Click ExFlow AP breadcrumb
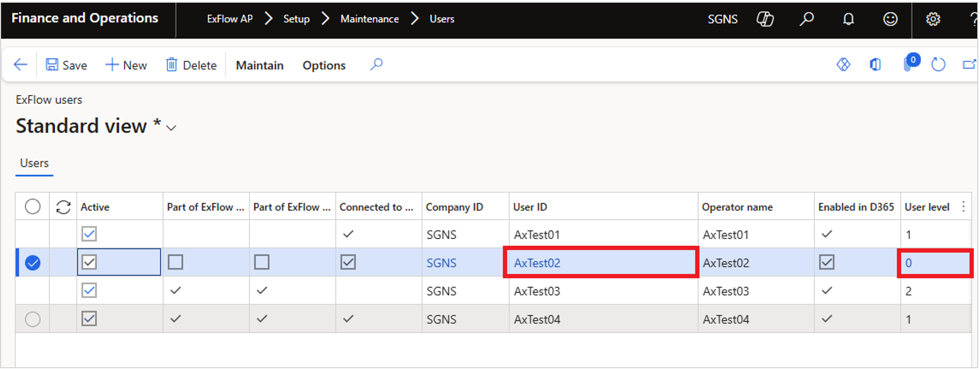 click(x=230, y=19)
